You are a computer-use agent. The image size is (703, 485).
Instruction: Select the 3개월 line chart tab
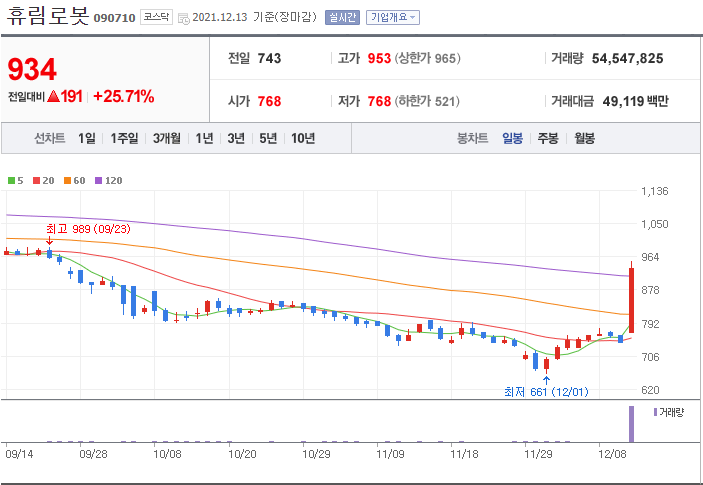pyautogui.click(x=166, y=138)
